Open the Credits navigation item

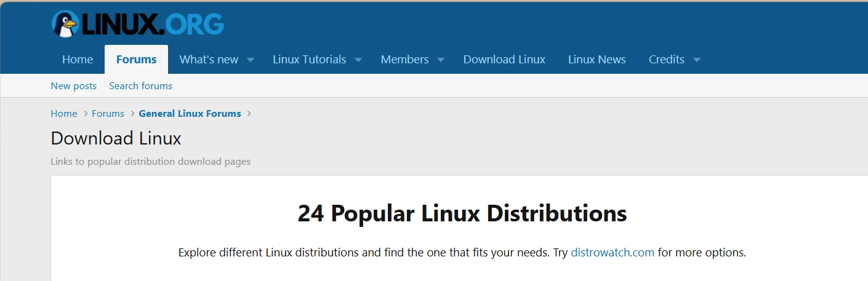point(667,60)
